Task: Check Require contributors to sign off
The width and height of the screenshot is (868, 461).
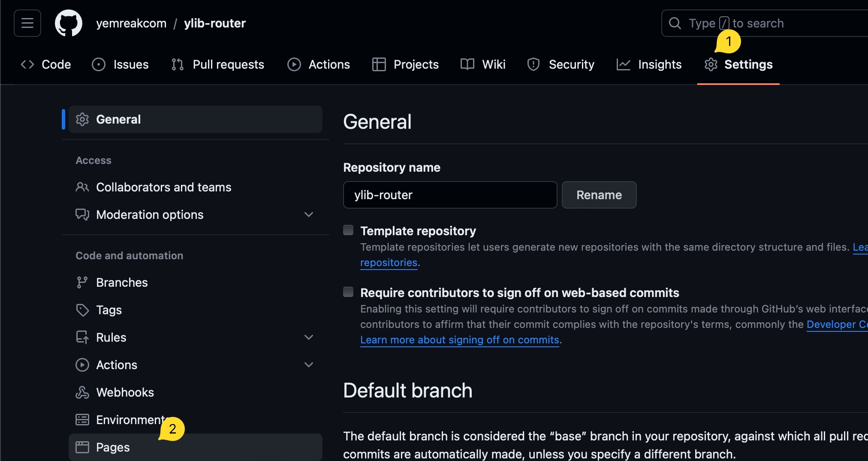Action: (x=348, y=292)
